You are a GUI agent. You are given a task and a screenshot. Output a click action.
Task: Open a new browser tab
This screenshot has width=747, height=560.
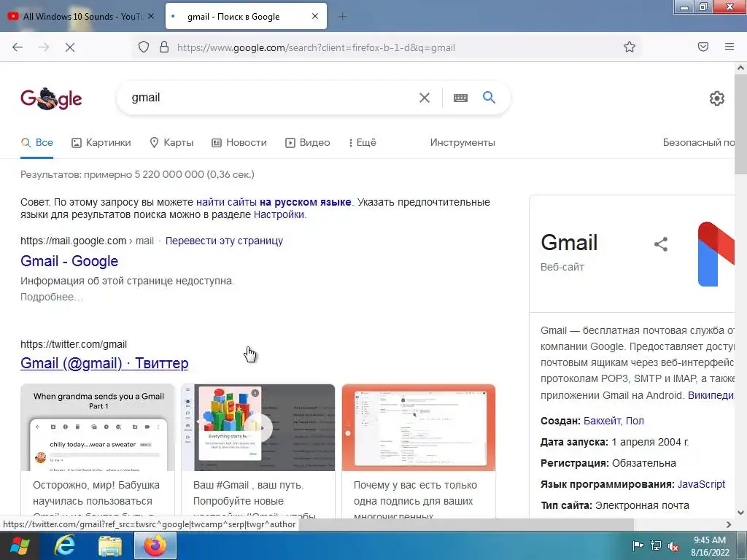[343, 17]
